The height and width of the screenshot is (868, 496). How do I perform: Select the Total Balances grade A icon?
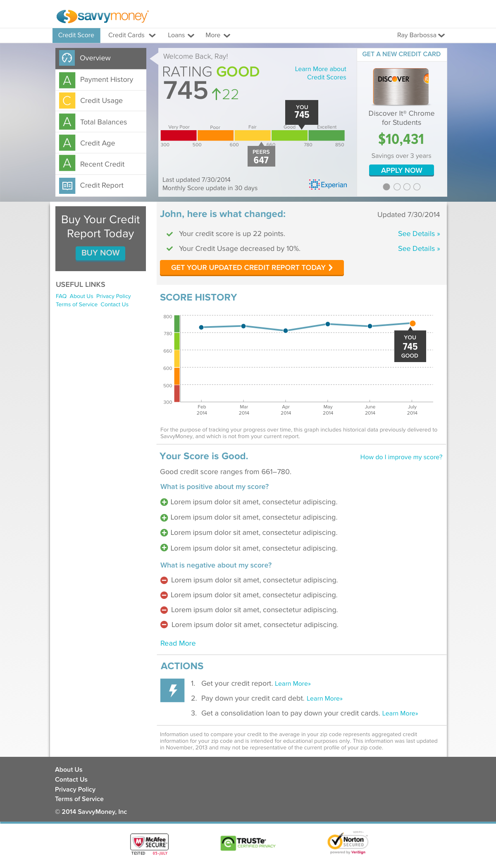pos(67,122)
